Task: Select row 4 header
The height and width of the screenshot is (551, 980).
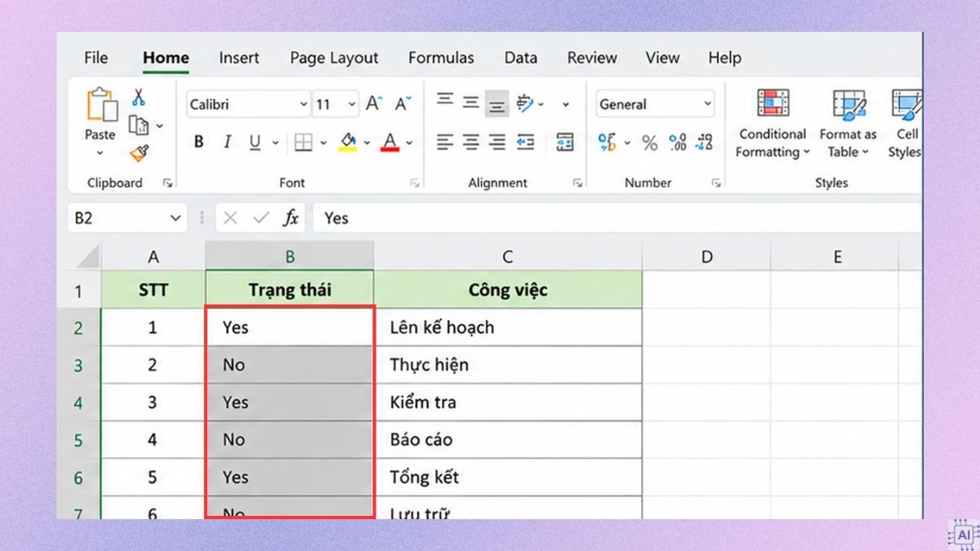Action: (78, 402)
